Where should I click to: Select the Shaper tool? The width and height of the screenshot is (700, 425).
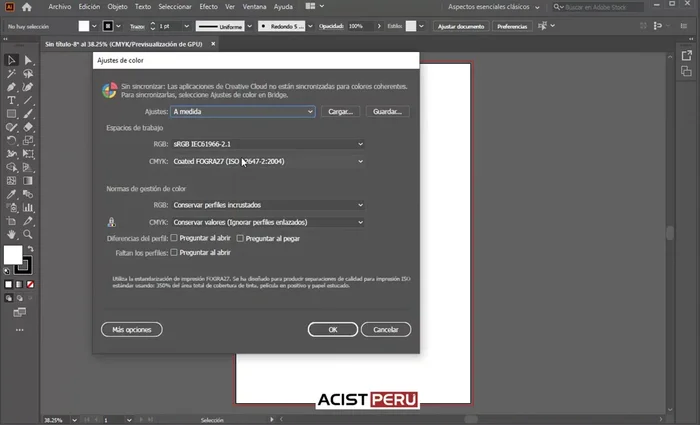tap(11, 127)
